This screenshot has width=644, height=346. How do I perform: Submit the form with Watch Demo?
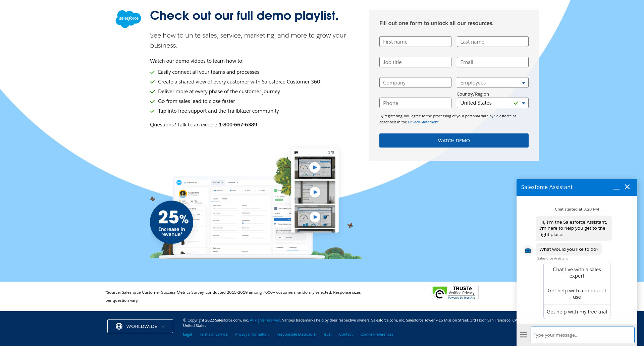pyautogui.click(x=454, y=140)
